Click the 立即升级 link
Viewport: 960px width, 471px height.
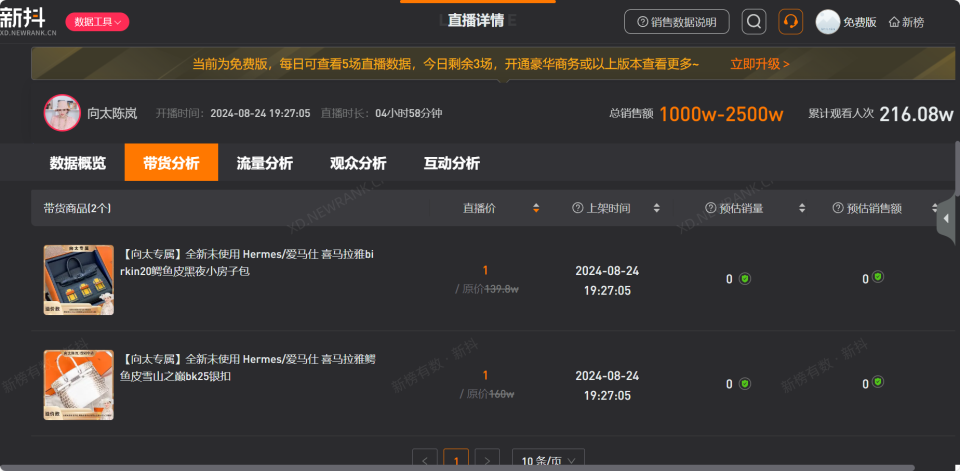coord(759,64)
